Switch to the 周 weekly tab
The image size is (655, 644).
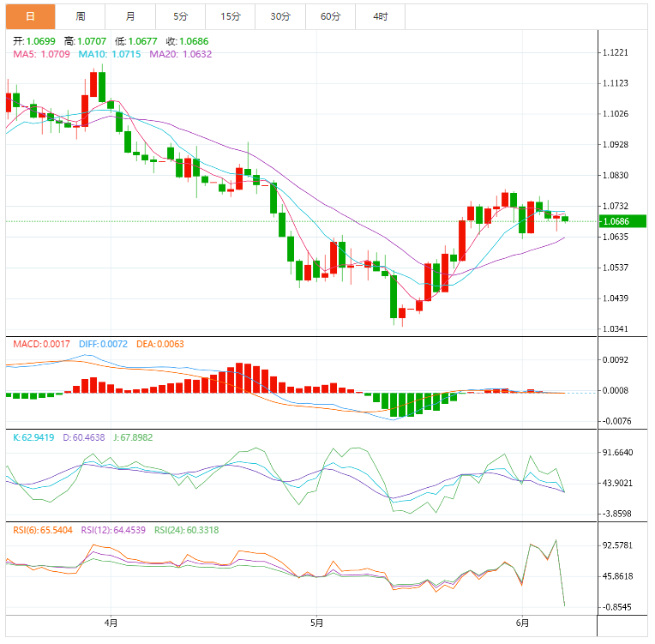(x=81, y=16)
